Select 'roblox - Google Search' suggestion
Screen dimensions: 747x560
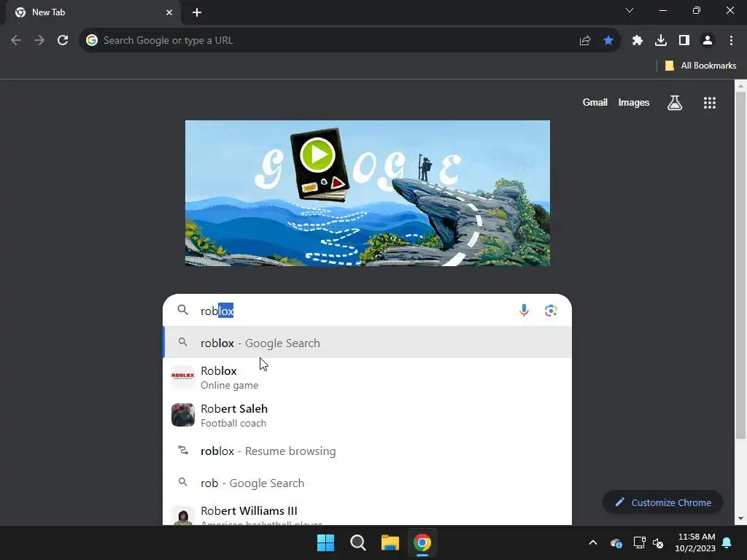[368, 343]
